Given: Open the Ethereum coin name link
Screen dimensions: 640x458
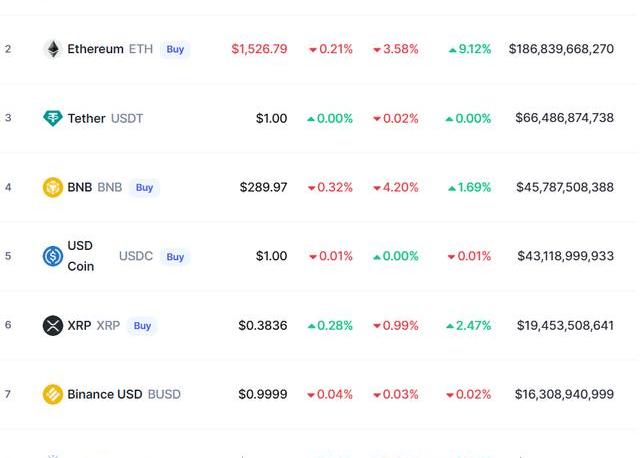Looking at the screenshot, I should tap(95, 49).
